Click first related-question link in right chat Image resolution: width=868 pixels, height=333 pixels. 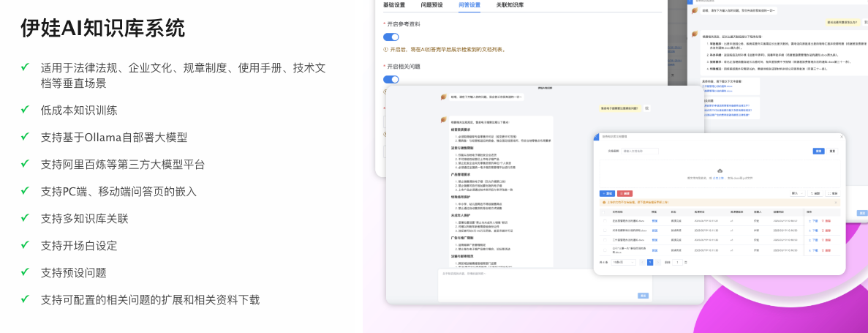pyautogui.click(x=727, y=106)
